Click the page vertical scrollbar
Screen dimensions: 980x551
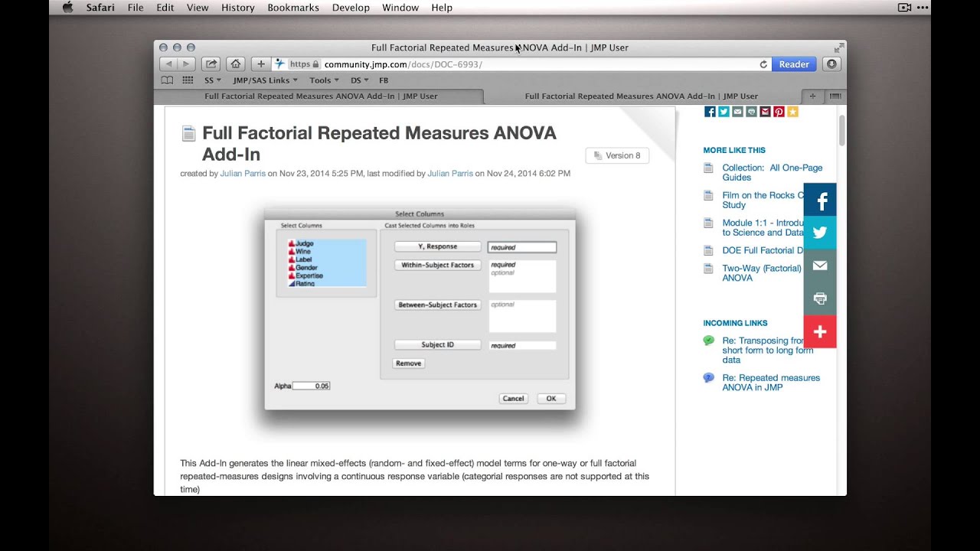(x=842, y=130)
